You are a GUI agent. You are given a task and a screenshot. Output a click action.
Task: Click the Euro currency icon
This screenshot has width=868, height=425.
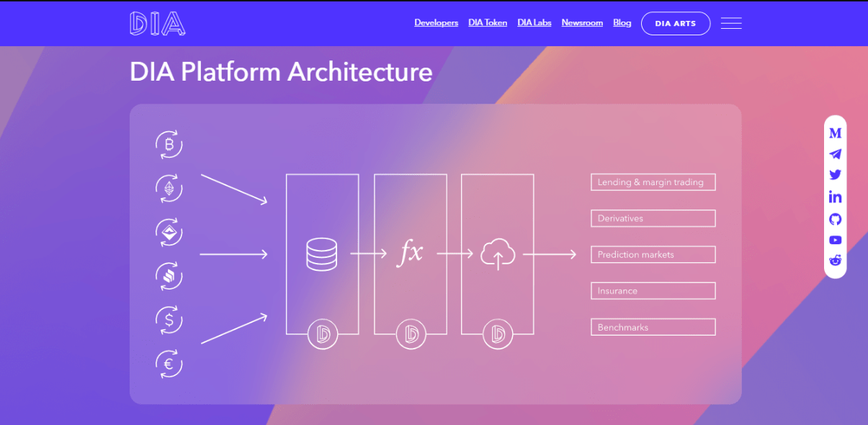tap(169, 364)
